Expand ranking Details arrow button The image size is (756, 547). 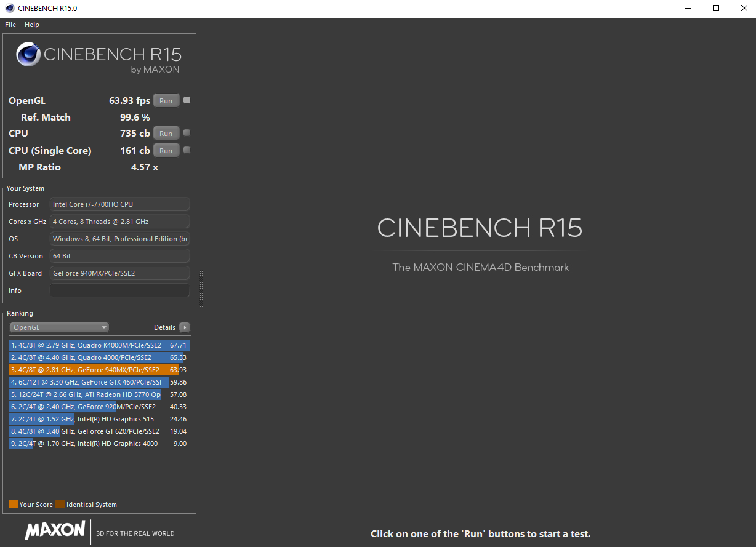click(184, 327)
